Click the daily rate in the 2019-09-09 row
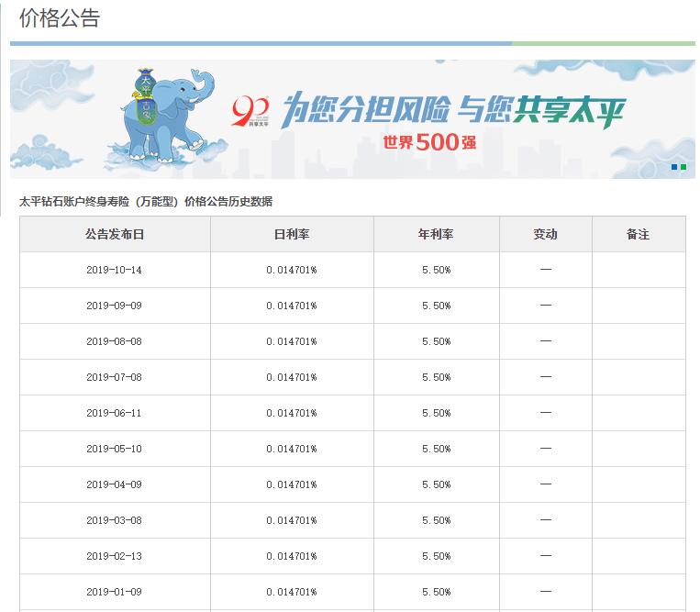The height and width of the screenshot is (612, 700). click(x=292, y=306)
